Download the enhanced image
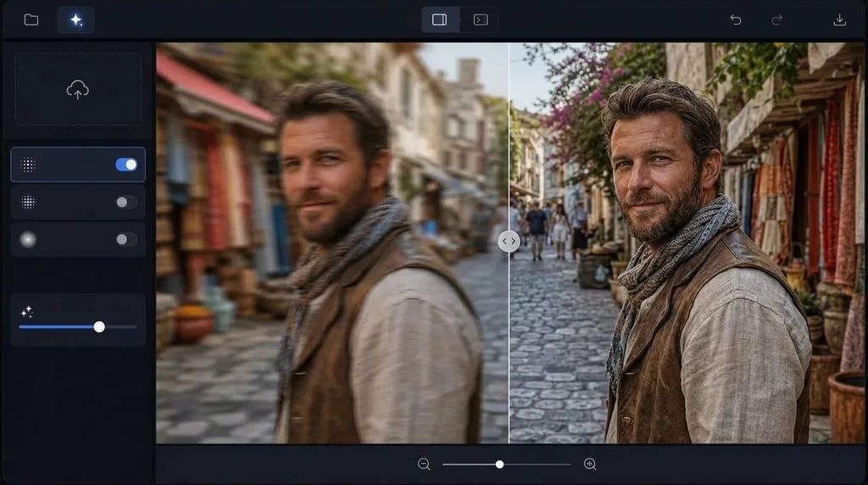 [840, 20]
